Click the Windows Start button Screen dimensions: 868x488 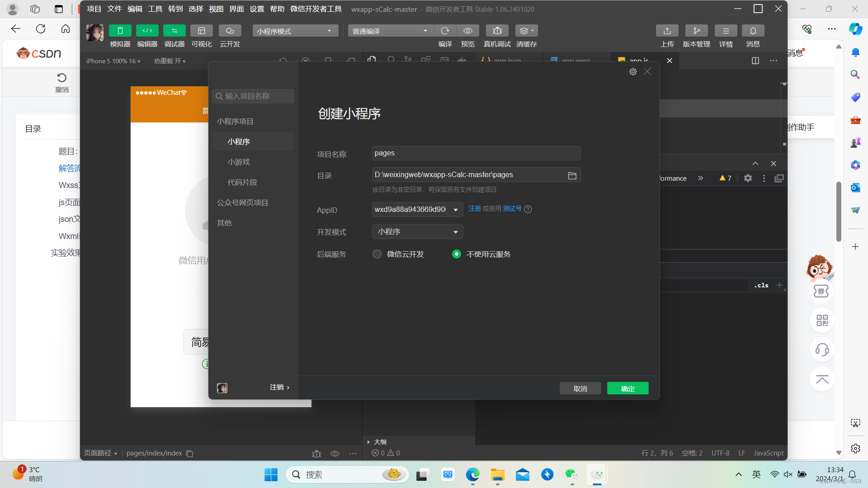click(x=271, y=474)
